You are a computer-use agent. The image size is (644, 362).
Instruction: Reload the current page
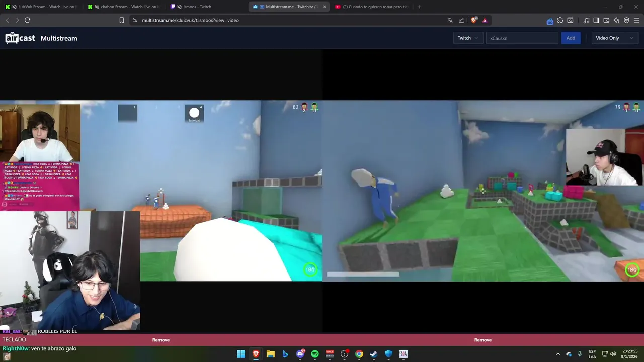click(28, 20)
